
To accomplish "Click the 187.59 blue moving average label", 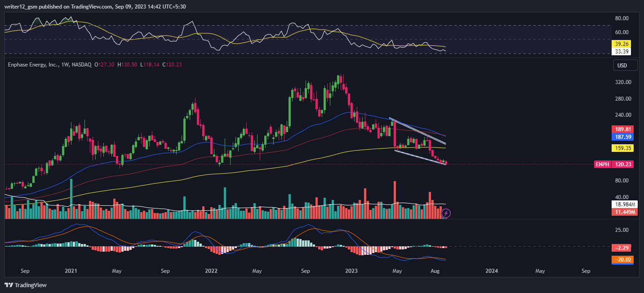I will click(622, 136).
